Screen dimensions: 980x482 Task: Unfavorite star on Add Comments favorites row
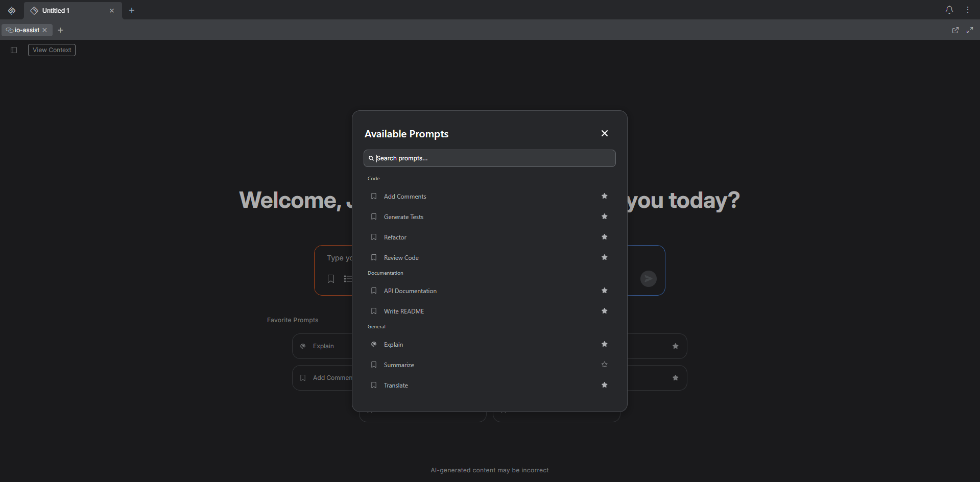pyautogui.click(x=675, y=378)
